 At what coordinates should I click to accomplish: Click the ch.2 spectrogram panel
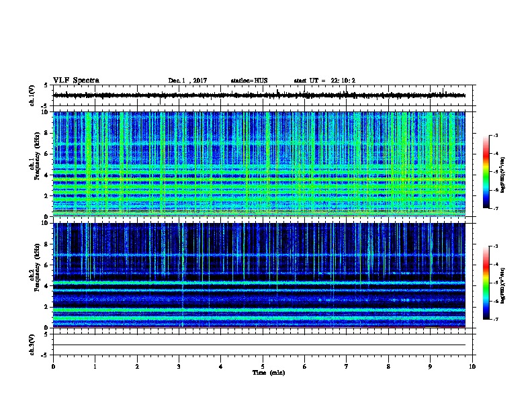point(259,275)
